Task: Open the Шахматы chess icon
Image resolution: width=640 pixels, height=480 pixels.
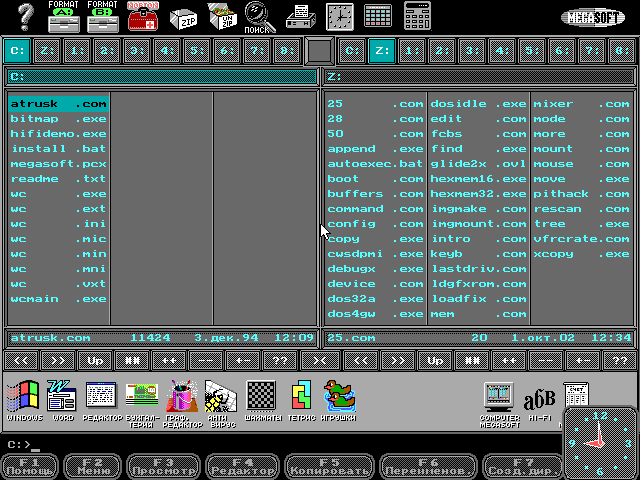Action: [262, 401]
